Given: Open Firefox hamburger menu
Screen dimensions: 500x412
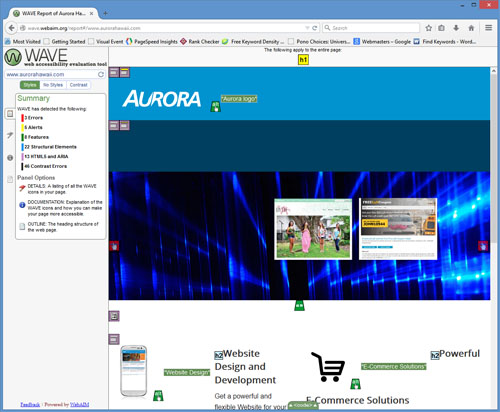Looking at the screenshot, I should coord(488,28).
